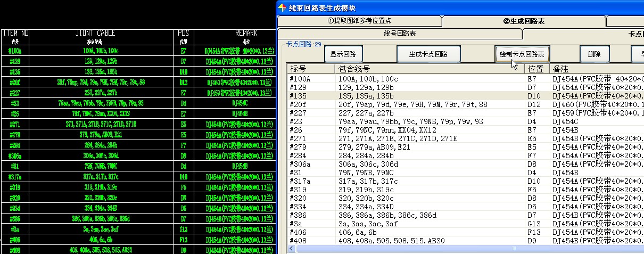The width and height of the screenshot is (644, 254).
Task: Click 绘制卡点回路表 button
Action: tap(522, 54)
